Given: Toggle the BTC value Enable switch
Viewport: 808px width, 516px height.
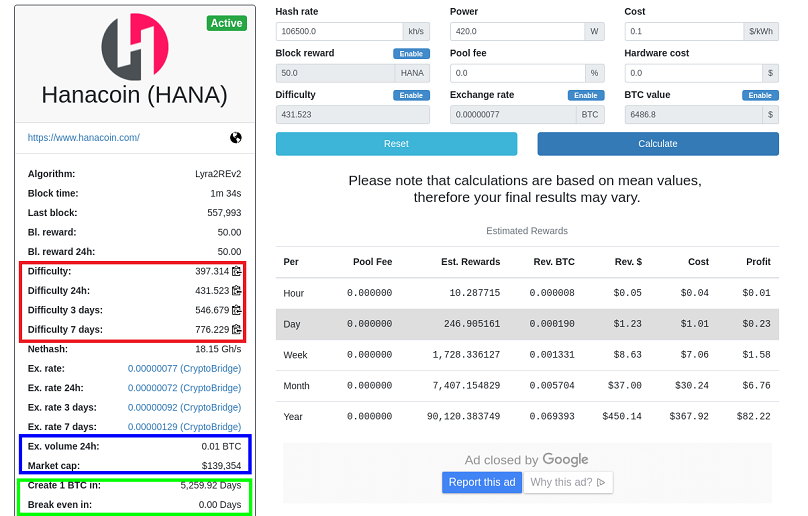Looking at the screenshot, I should [760, 95].
